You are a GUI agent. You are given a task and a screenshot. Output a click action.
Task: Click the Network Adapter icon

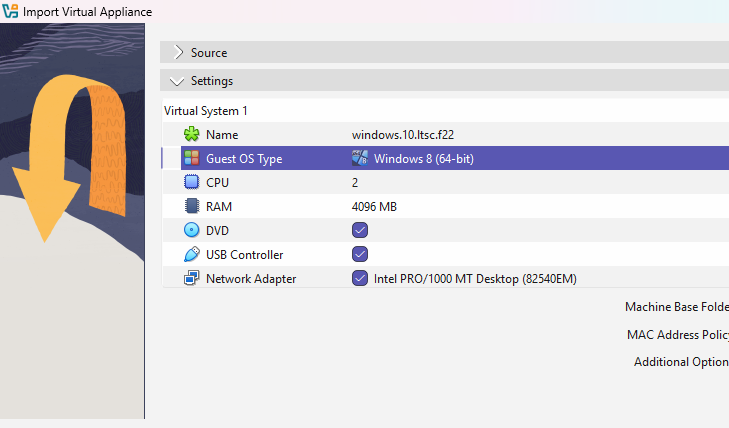(192, 279)
